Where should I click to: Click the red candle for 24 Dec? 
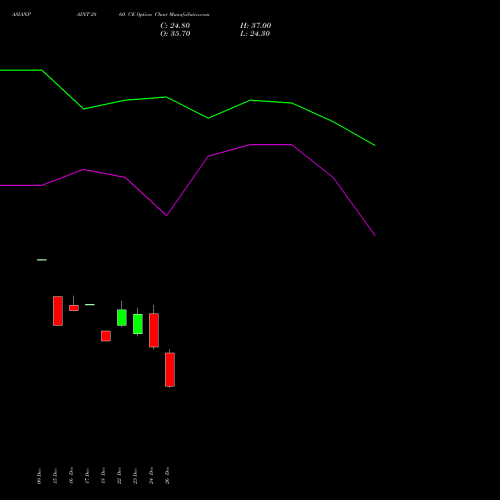(x=154, y=330)
